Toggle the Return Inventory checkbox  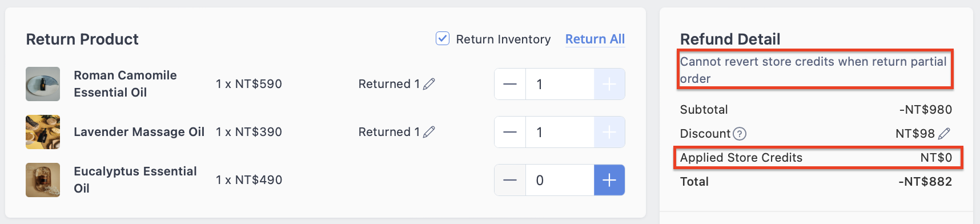point(443,38)
